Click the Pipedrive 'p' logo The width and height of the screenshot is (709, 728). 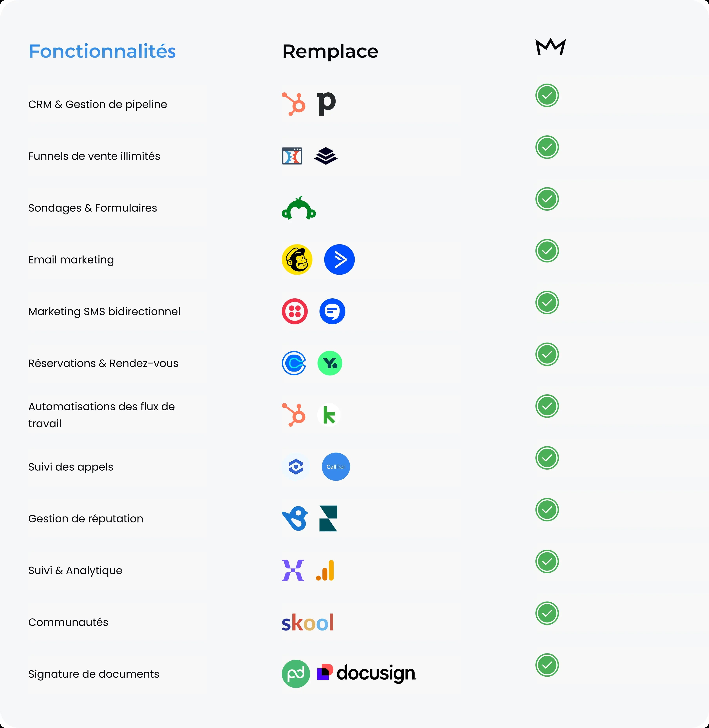pos(326,104)
